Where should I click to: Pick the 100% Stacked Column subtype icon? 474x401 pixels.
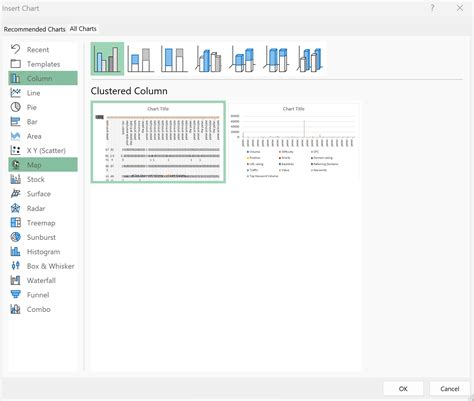click(x=174, y=59)
